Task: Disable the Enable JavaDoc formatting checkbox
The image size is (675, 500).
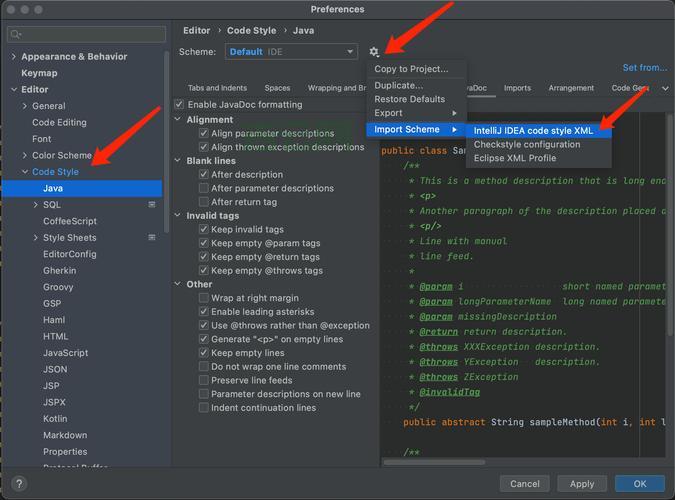Action: click(180, 105)
